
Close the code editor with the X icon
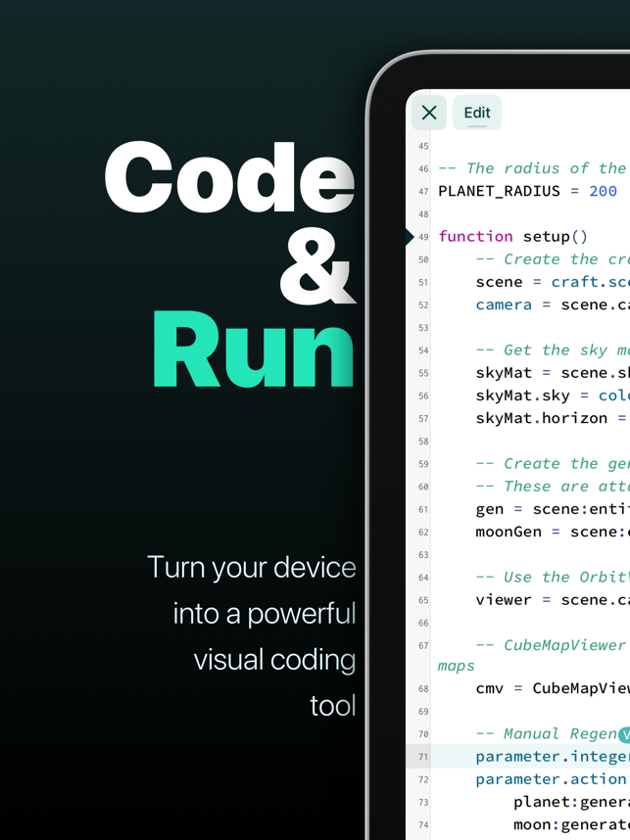[x=429, y=113]
